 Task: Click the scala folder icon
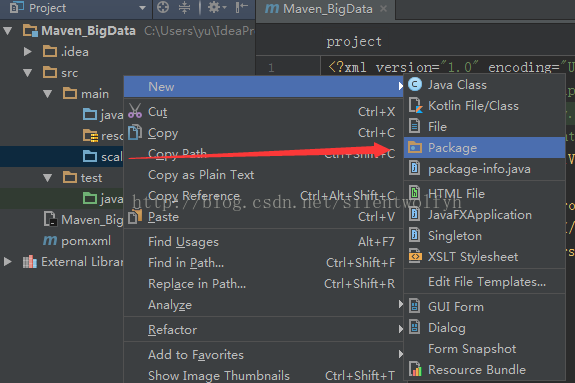click(90, 156)
